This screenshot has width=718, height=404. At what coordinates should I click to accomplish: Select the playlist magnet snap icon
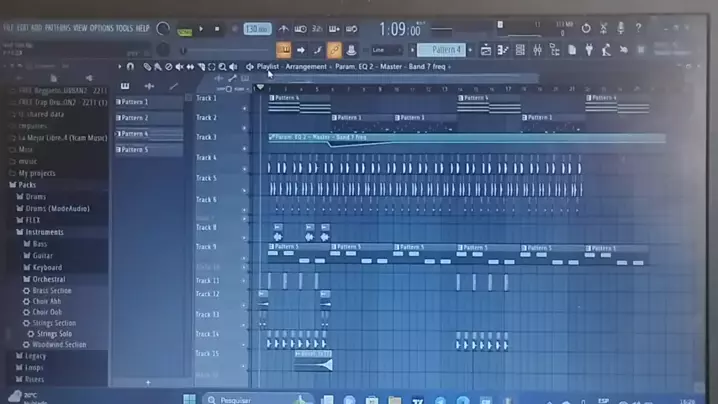pyautogui.click(x=131, y=67)
